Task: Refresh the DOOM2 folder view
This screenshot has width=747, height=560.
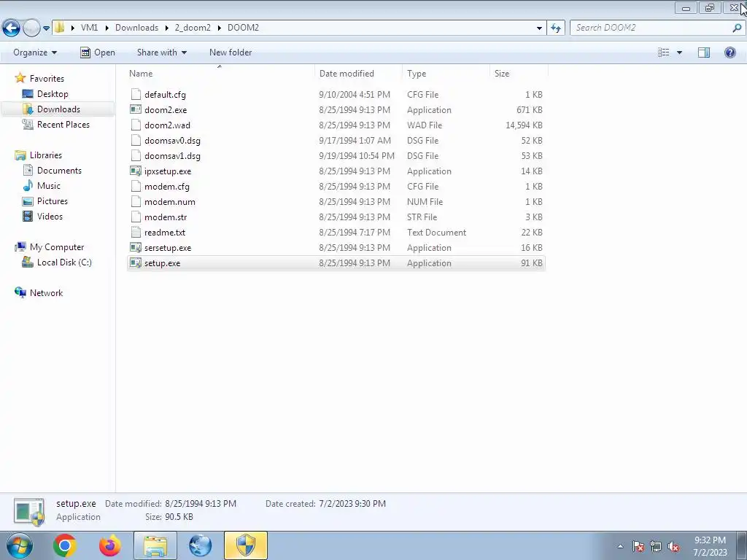Action: pos(555,28)
